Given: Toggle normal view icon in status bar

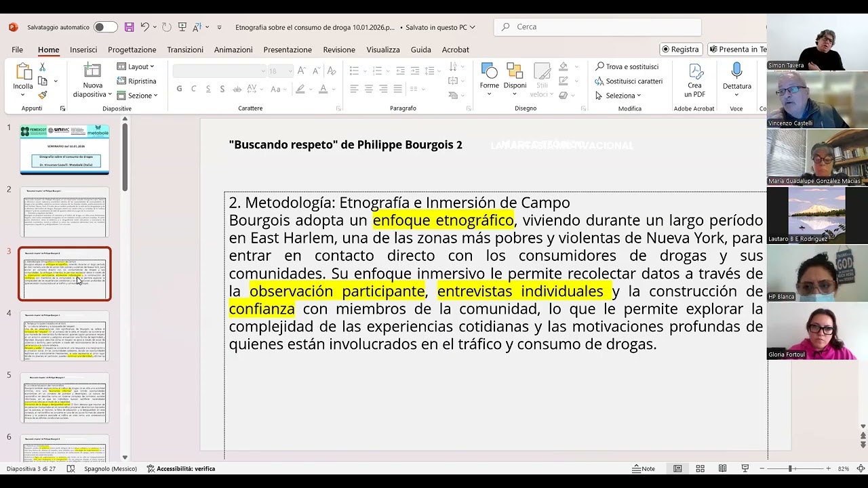Looking at the screenshot, I should [677, 468].
